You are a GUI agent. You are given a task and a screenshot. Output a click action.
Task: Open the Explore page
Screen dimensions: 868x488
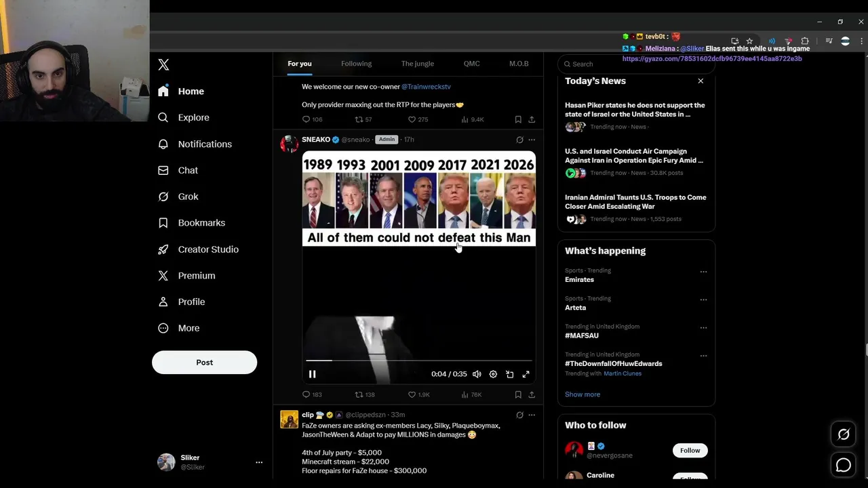point(184,117)
